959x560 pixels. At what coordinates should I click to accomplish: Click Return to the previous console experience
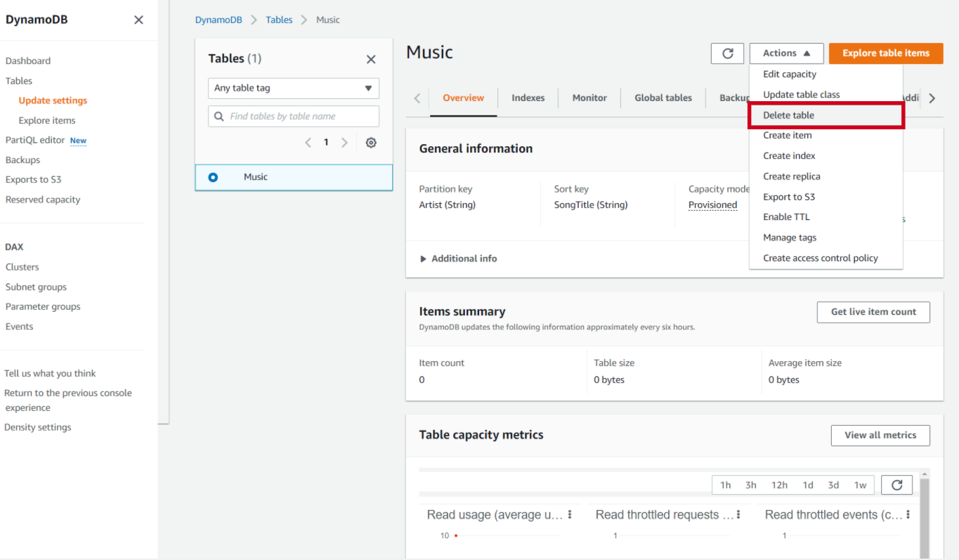point(68,400)
